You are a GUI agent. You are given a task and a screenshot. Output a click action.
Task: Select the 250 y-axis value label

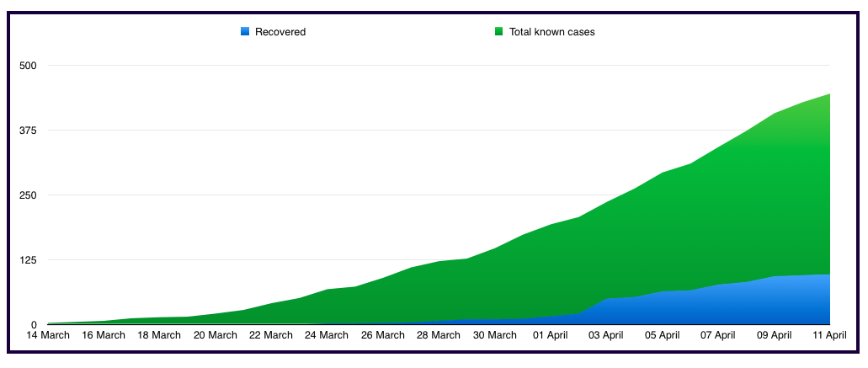tap(29, 195)
